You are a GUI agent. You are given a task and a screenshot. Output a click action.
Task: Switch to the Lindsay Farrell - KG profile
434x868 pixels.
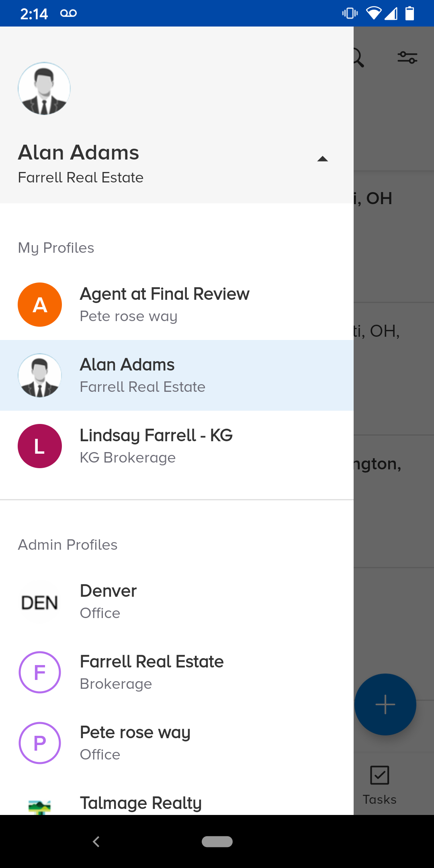click(x=177, y=446)
